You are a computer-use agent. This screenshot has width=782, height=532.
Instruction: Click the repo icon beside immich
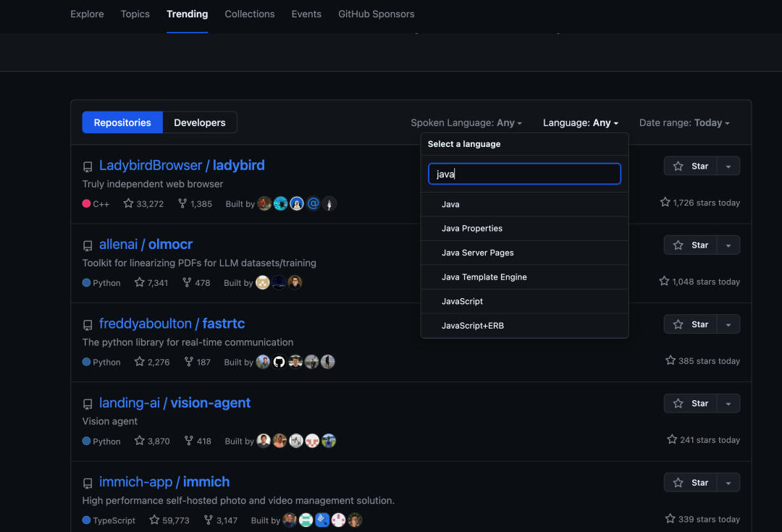coord(88,483)
